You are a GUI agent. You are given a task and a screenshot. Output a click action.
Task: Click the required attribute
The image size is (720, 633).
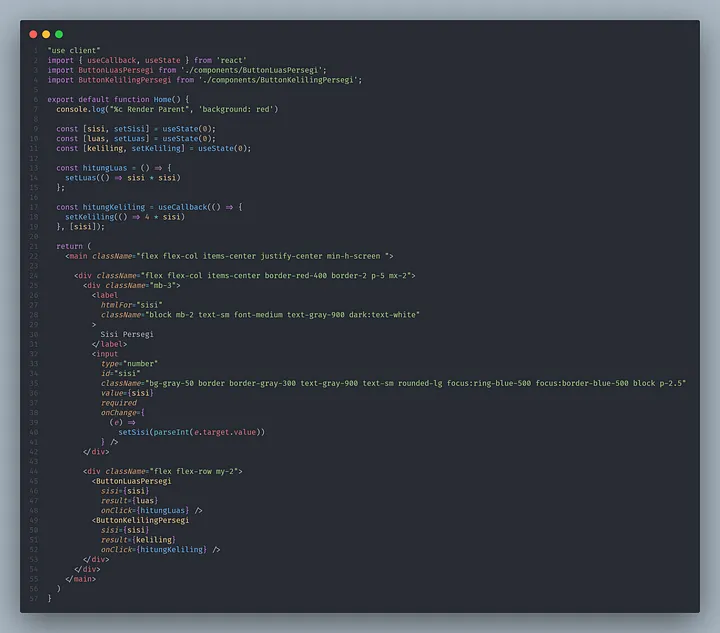pyautogui.click(x=118, y=403)
